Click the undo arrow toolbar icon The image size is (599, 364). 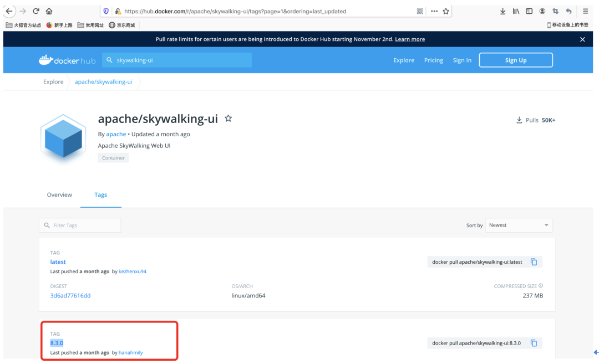point(569,11)
